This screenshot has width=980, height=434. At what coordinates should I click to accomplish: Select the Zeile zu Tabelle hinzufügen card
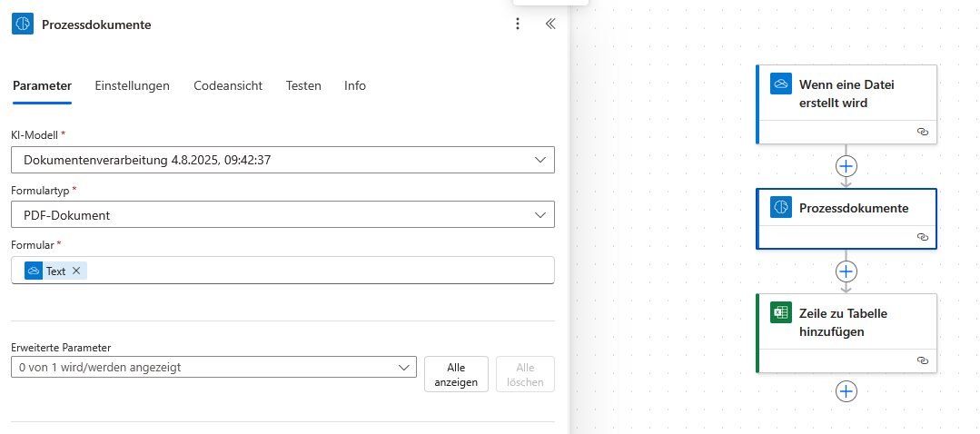coord(846,333)
